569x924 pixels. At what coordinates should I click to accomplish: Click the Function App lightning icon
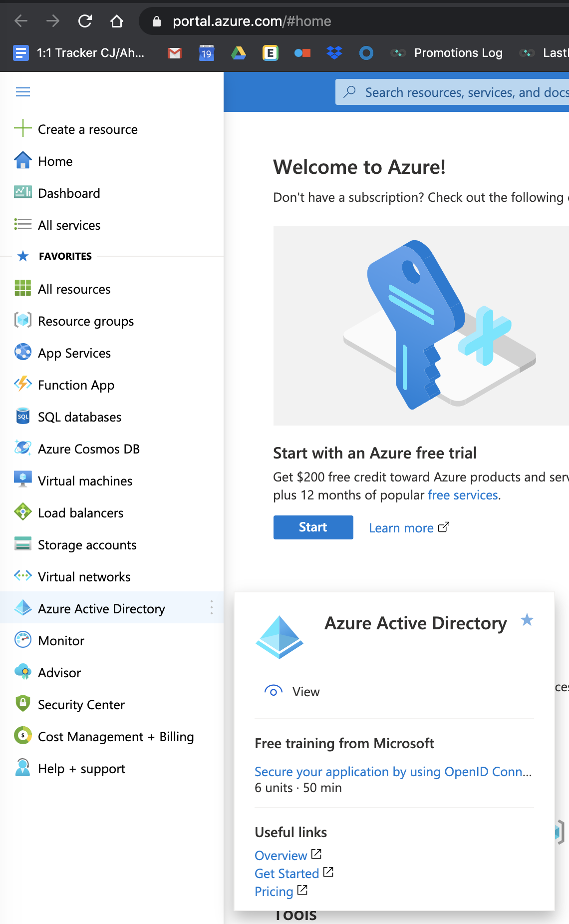[23, 384]
